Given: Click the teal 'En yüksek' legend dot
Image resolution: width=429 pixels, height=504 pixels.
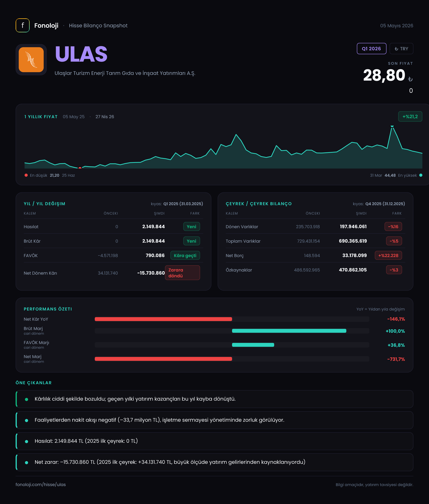Looking at the screenshot, I should point(421,175).
